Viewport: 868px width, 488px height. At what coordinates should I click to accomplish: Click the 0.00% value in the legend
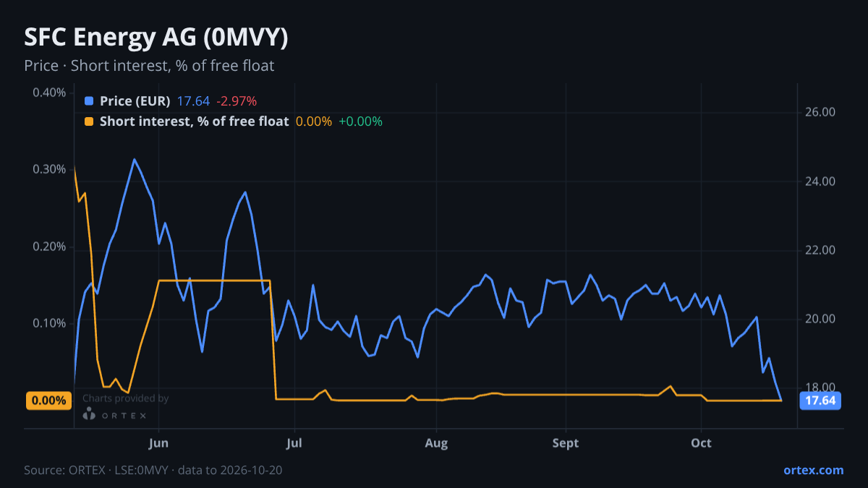coord(314,121)
